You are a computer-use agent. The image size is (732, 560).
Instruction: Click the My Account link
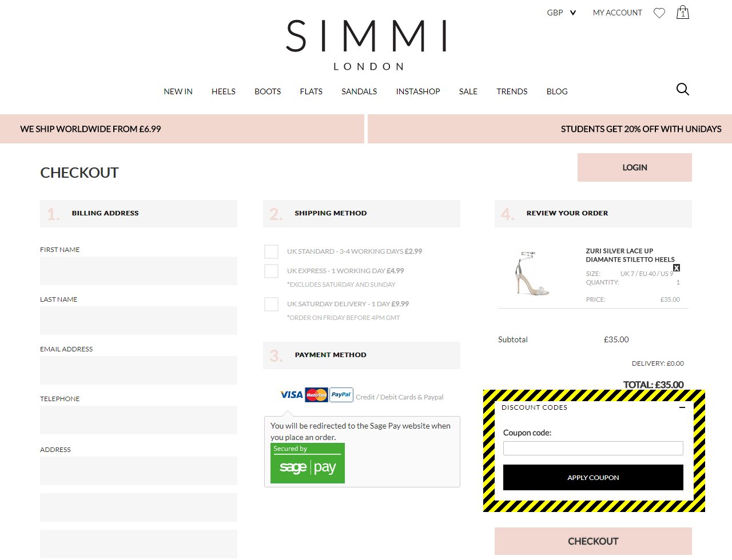(617, 13)
